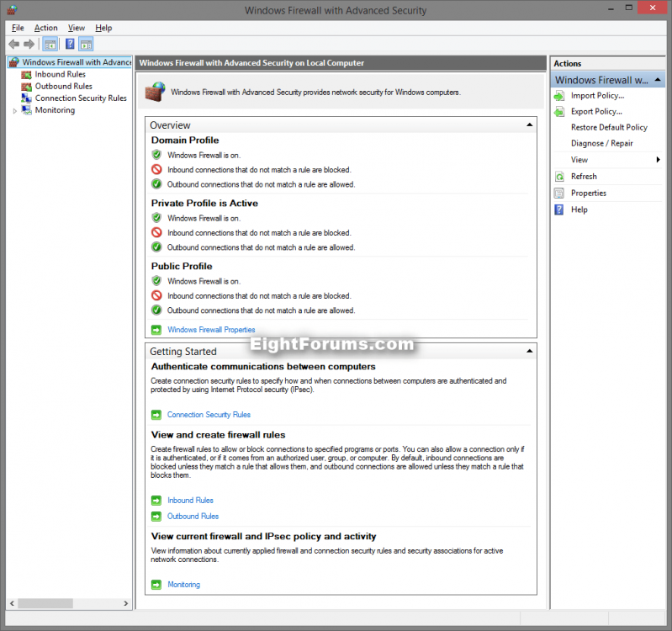Click the tree pane scrollbar left arrow
Image resolution: width=672 pixels, height=631 pixels.
click(x=12, y=603)
